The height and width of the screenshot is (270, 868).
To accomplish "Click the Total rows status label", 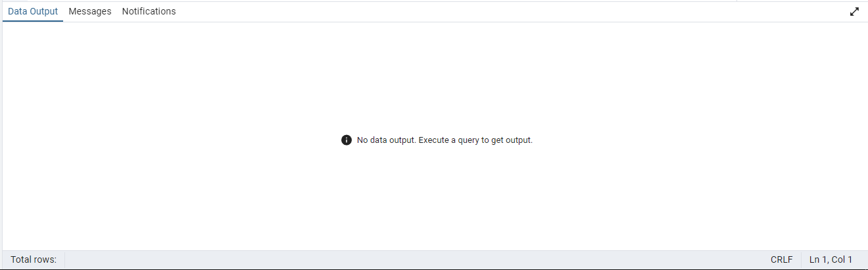I will 34,259.
